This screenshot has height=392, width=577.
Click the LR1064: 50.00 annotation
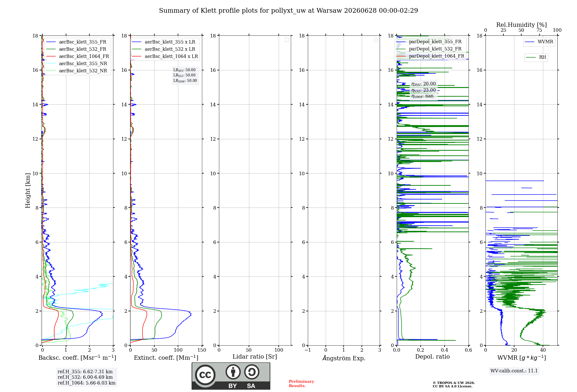tap(185, 81)
